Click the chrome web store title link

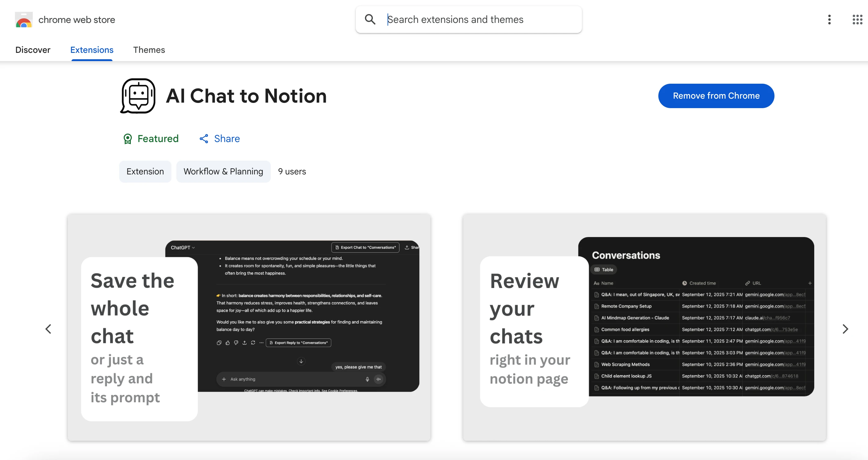point(77,20)
